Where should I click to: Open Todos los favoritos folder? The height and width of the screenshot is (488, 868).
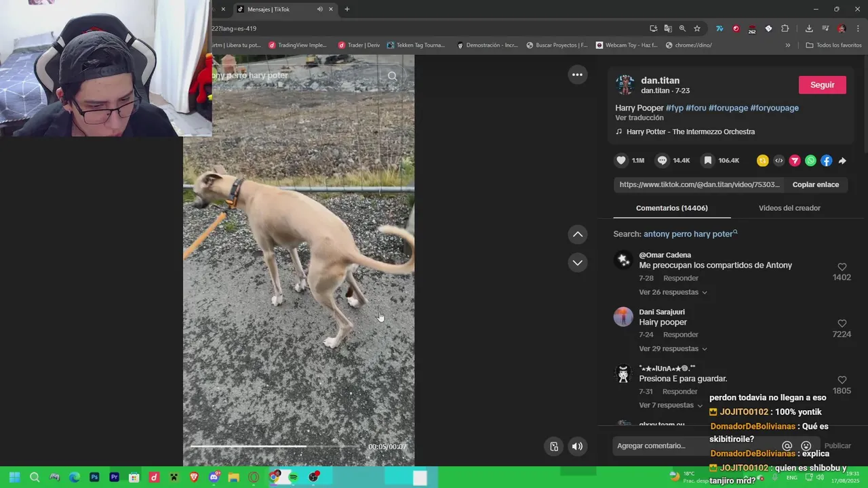click(834, 45)
